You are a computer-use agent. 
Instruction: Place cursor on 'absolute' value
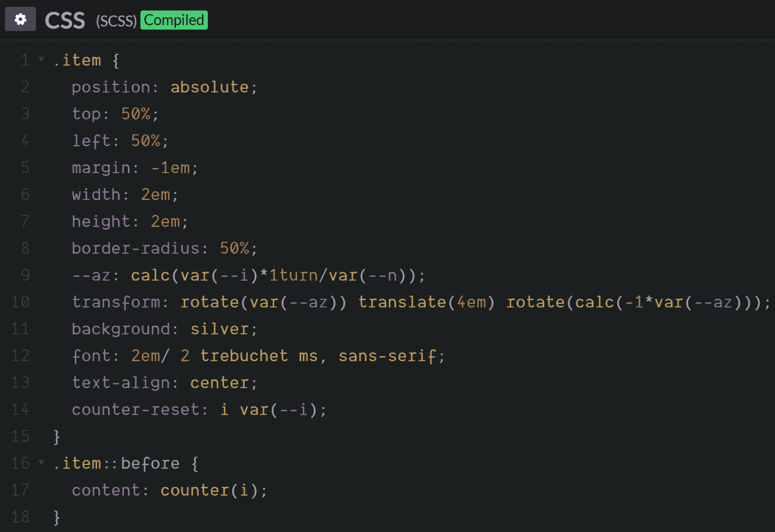[209, 87]
